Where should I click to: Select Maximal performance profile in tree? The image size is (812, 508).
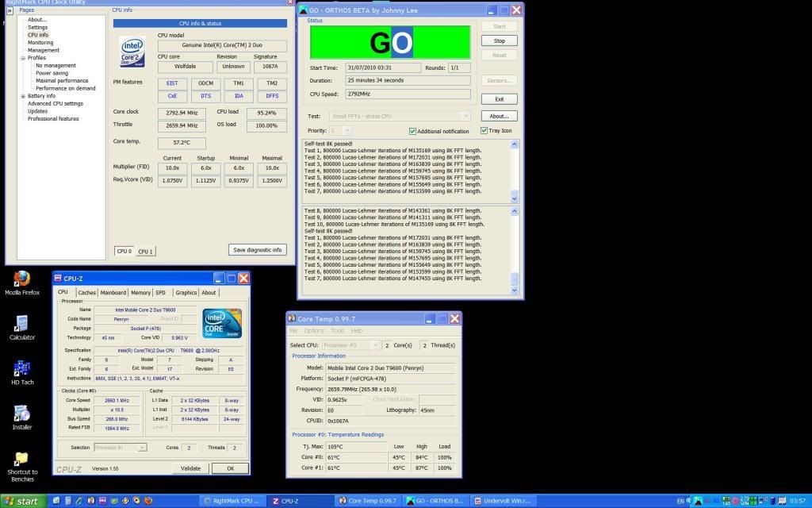click(x=62, y=81)
